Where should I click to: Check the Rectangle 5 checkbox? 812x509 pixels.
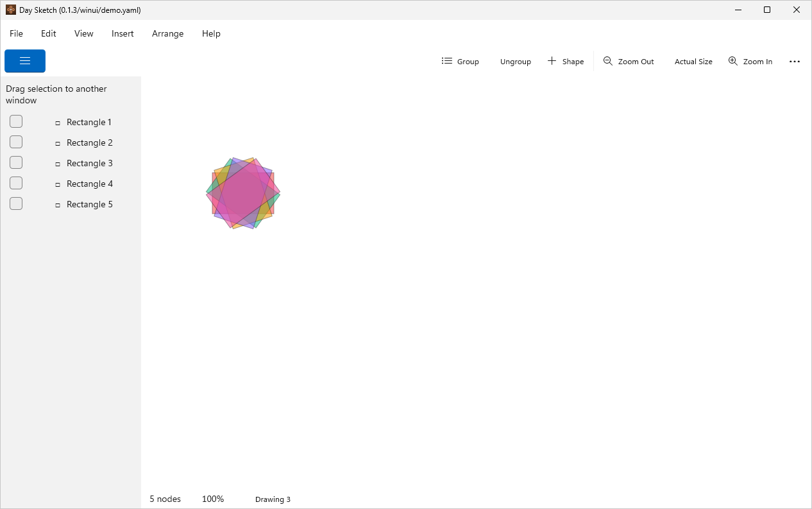(x=16, y=203)
